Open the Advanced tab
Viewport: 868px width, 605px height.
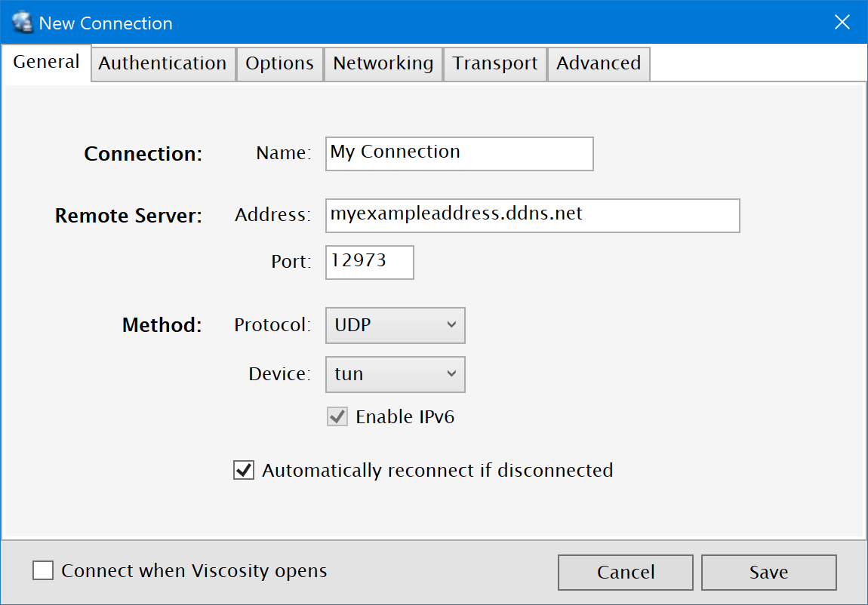599,64
